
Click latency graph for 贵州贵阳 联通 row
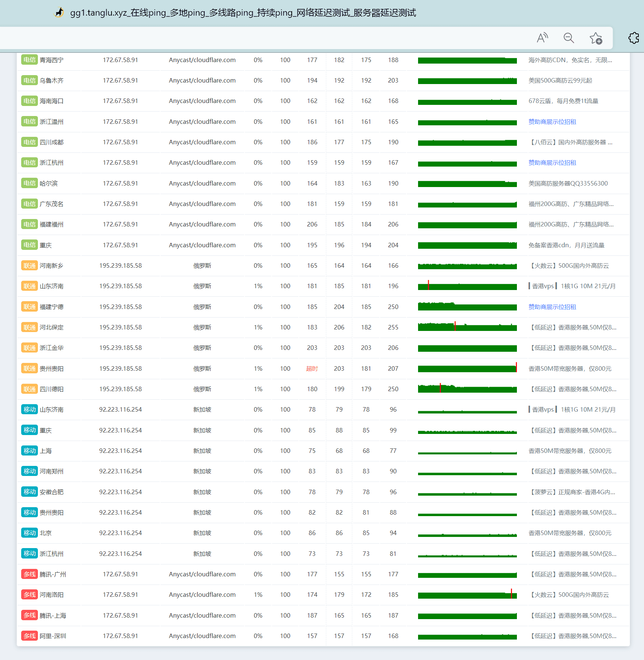pyautogui.click(x=467, y=368)
